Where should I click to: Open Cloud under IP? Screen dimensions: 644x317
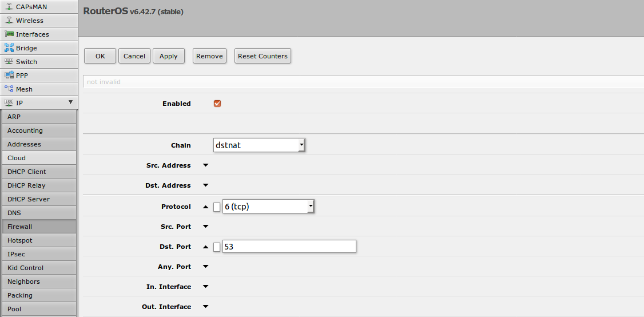tap(39, 158)
